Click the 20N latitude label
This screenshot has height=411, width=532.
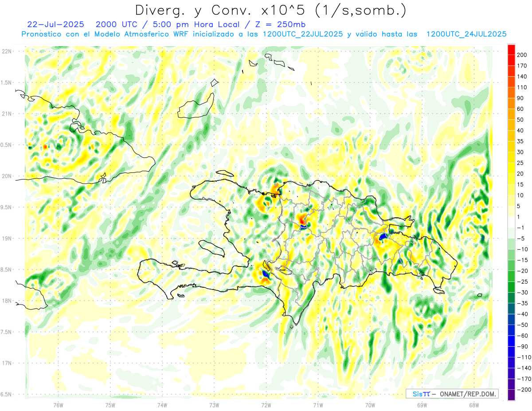coord(6,176)
